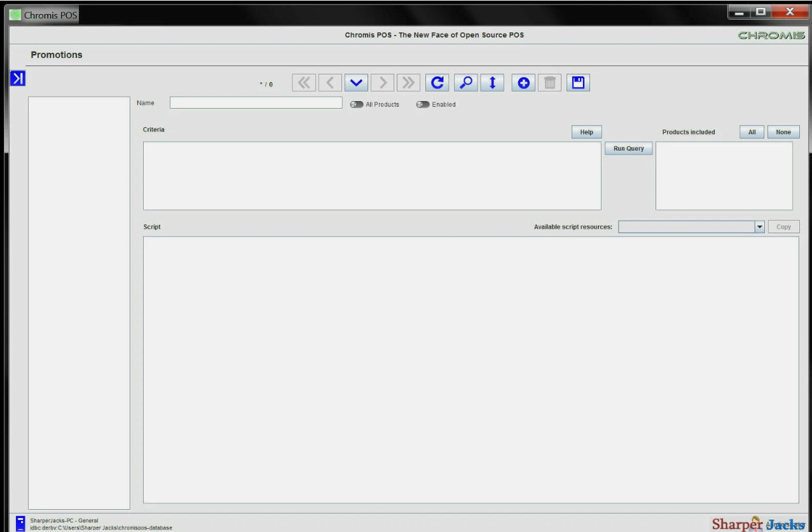Open the search with the magnifier icon
The height and width of the screenshot is (532, 812).
point(465,83)
